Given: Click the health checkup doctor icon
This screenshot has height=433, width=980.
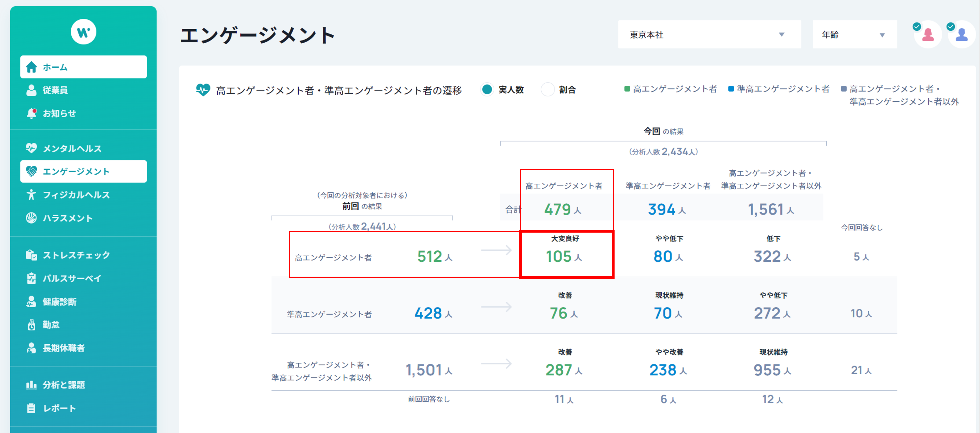Looking at the screenshot, I should [x=31, y=302].
